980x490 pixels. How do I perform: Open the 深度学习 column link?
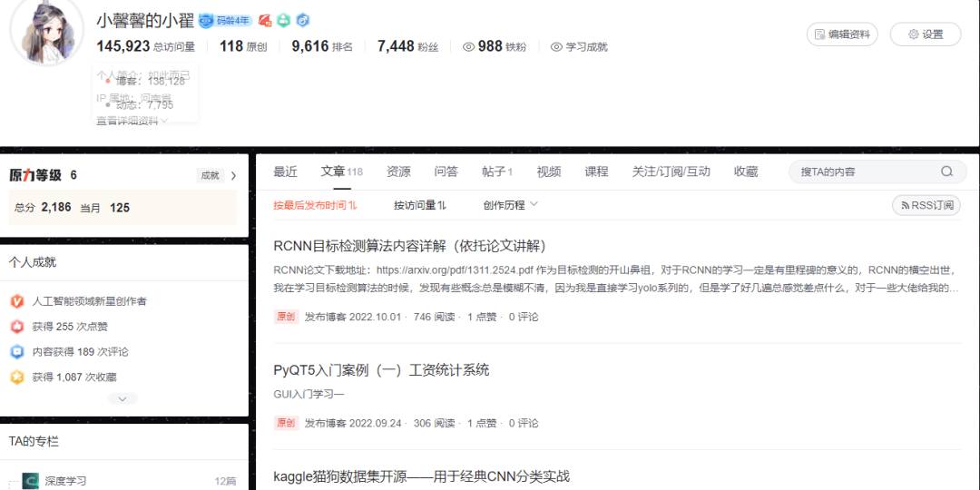tap(65, 481)
